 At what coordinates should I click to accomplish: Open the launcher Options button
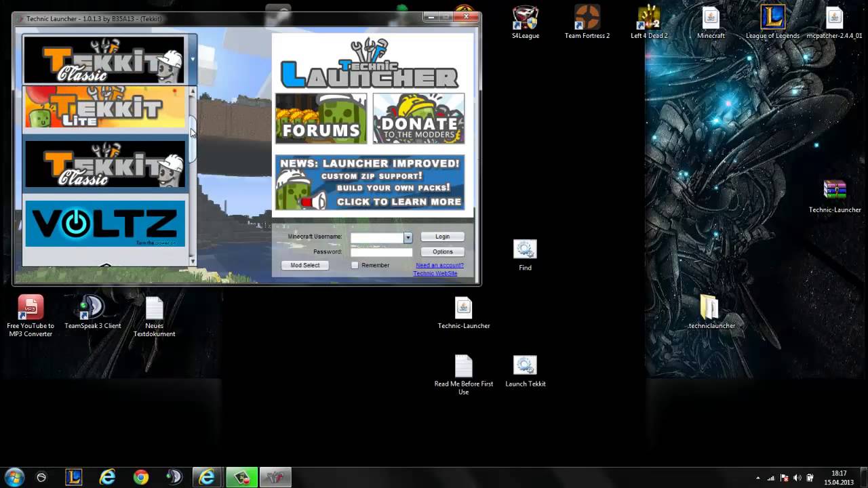(442, 251)
